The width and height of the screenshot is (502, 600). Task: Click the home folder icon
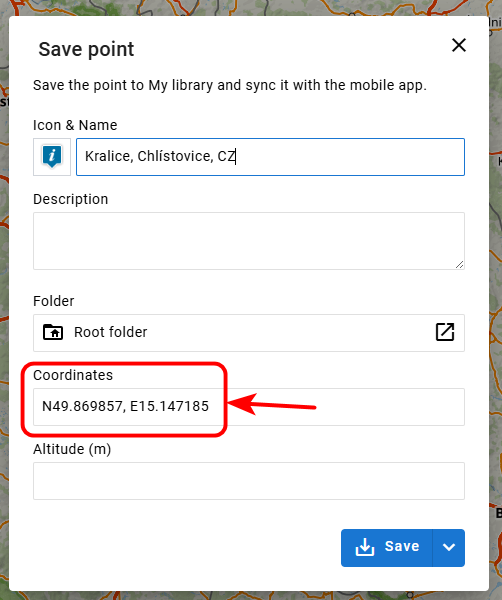point(53,332)
